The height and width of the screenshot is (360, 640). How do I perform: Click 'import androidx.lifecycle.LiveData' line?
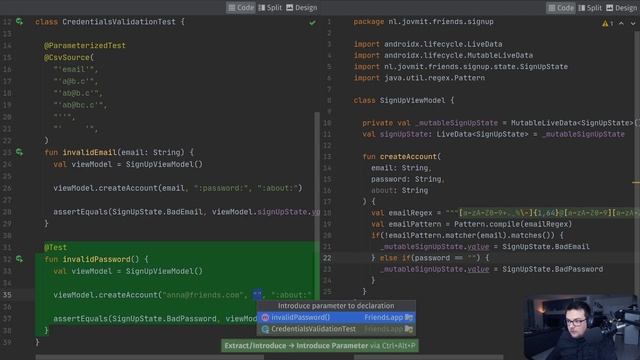(x=428, y=44)
